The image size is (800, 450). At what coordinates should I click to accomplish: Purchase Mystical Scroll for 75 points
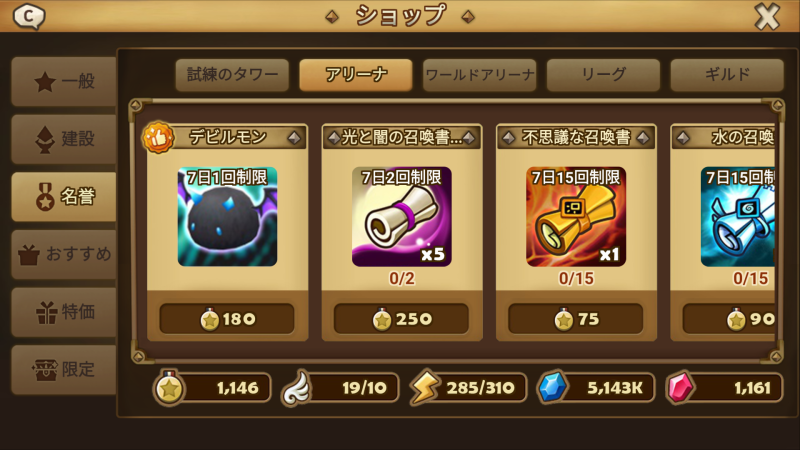(x=576, y=319)
